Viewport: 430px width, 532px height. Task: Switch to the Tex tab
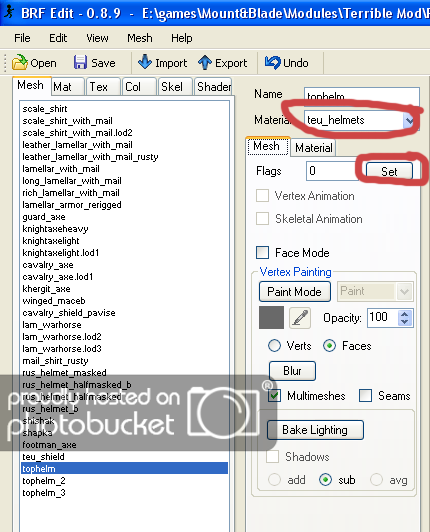point(103,87)
